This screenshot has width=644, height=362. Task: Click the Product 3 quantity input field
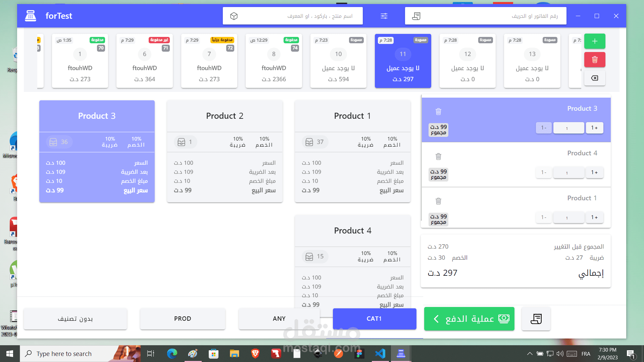[x=568, y=128]
